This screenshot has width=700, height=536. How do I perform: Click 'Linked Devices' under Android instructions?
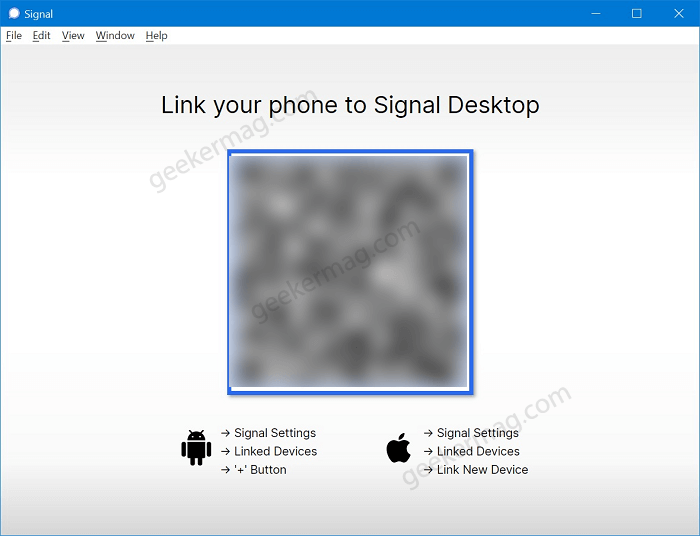click(x=275, y=451)
